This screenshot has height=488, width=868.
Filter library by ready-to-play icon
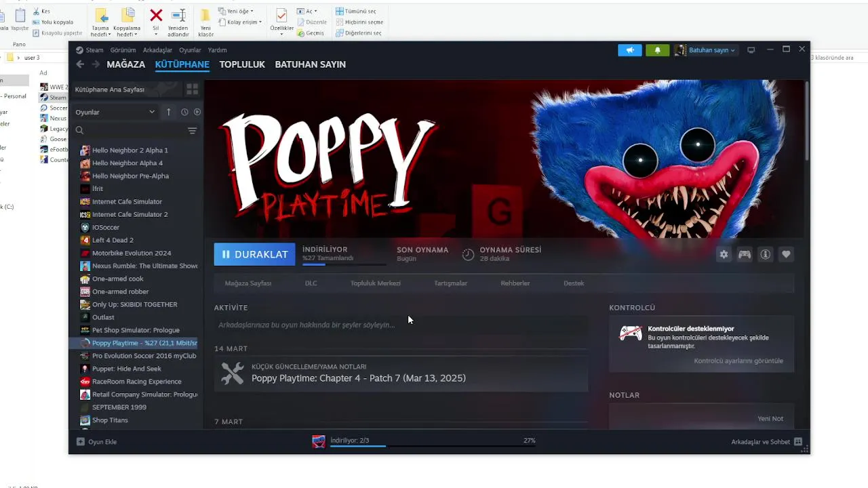[197, 112]
